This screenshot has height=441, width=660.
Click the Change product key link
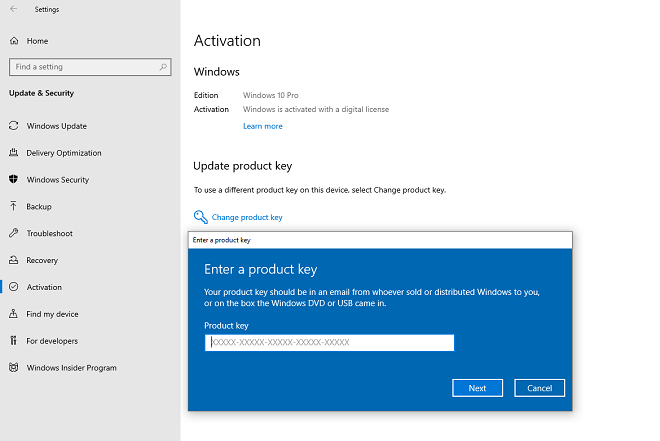click(247, 217)
